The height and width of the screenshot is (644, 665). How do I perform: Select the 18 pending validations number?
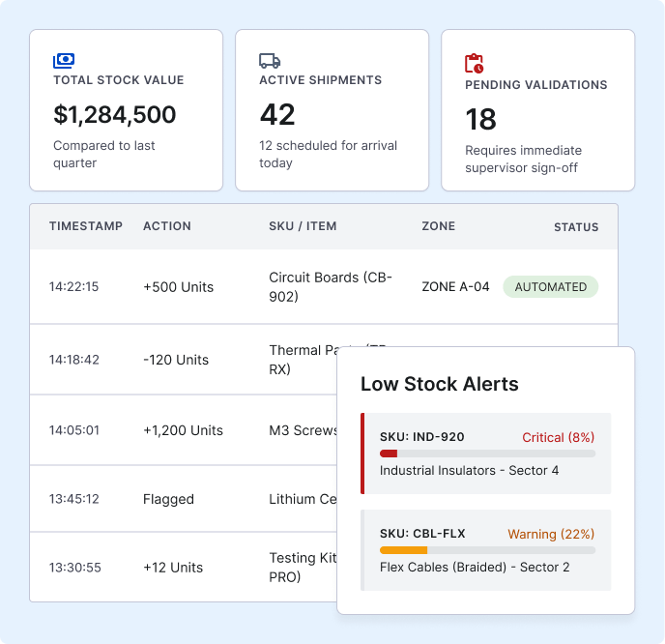point(480,119)
